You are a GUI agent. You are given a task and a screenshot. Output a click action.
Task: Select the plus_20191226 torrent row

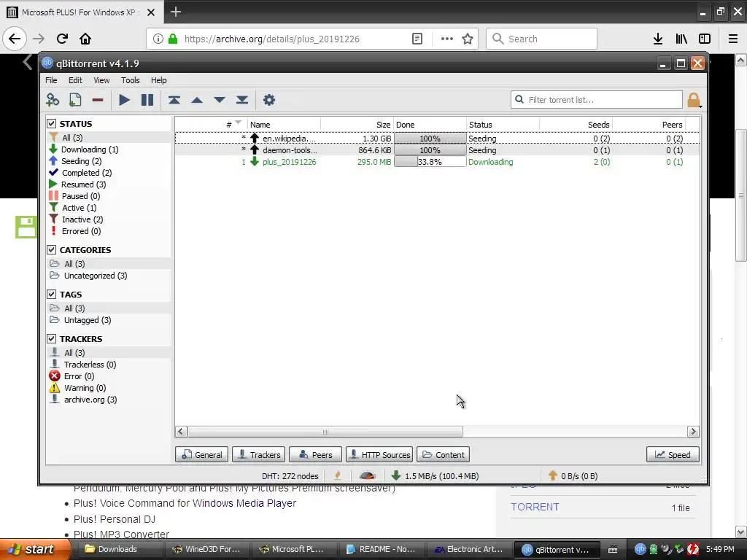[x=437, y=162]
